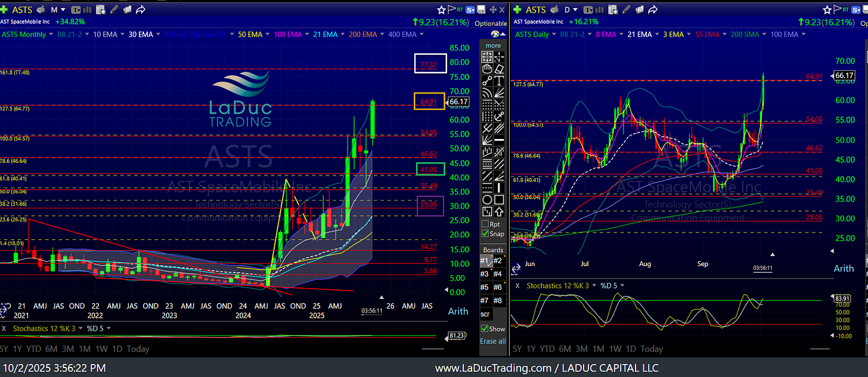Screen dimensions: 868x377
Task: Select the hand pan tool
Action: click(488, 67)
